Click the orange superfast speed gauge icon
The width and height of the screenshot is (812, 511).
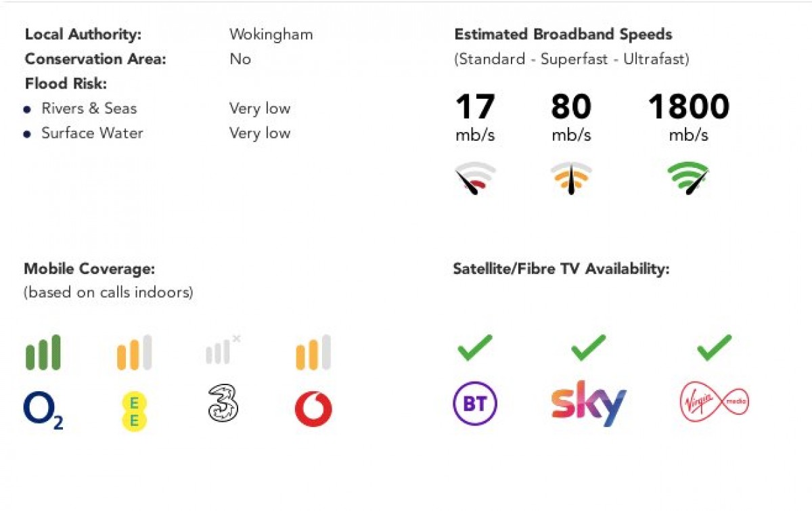(x=571, y=177)
